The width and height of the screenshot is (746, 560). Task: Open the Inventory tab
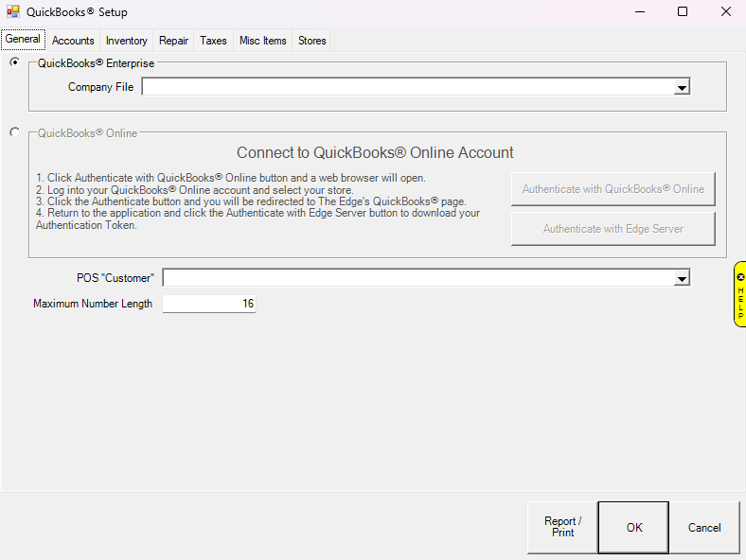[x=126, y=41]
